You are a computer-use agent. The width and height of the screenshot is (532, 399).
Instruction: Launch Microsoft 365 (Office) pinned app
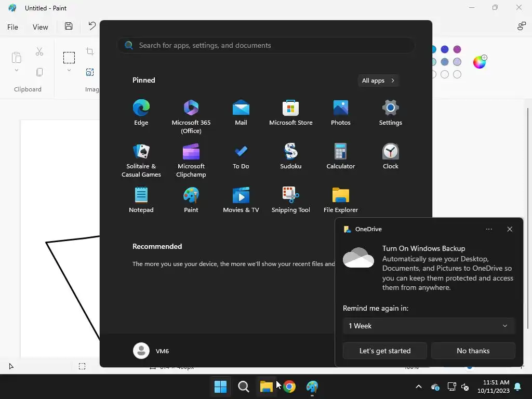[191, 116]
